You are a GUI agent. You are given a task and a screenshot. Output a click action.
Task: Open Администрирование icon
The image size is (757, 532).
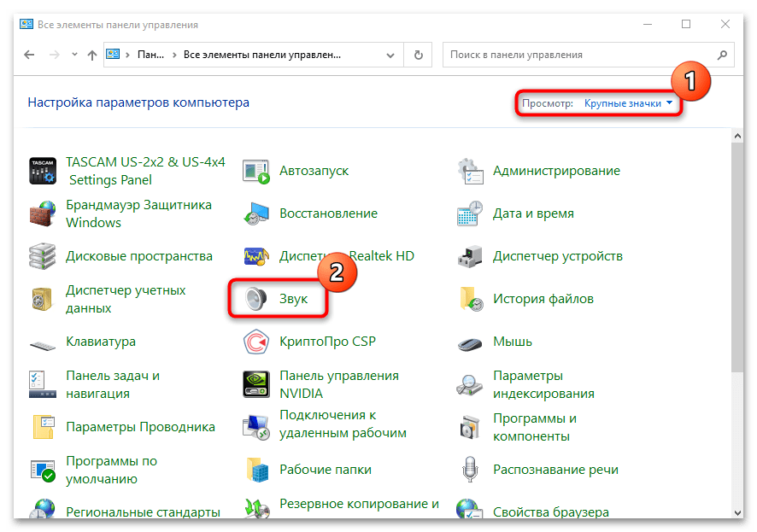click(470, 171)
